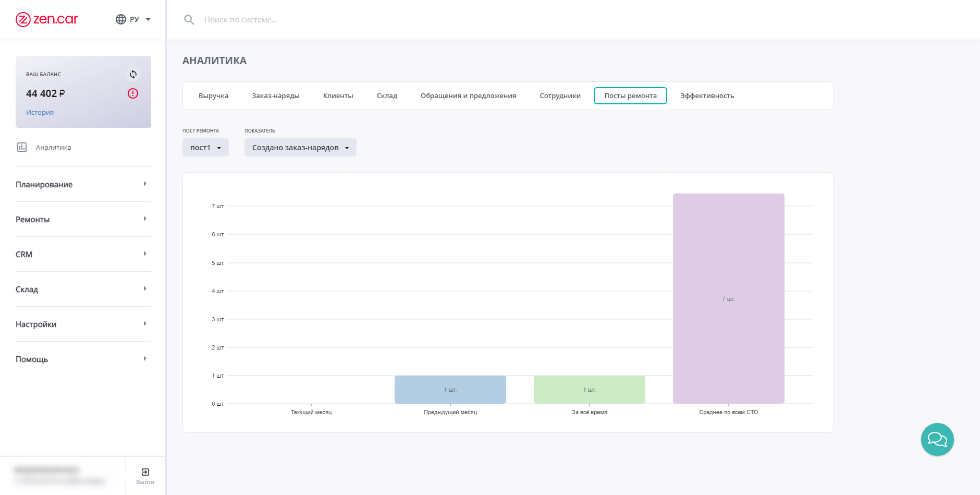The image size is (980, 495).
Task: Switch to Обращения и предложения tab
Action: (x=468, y=95)
